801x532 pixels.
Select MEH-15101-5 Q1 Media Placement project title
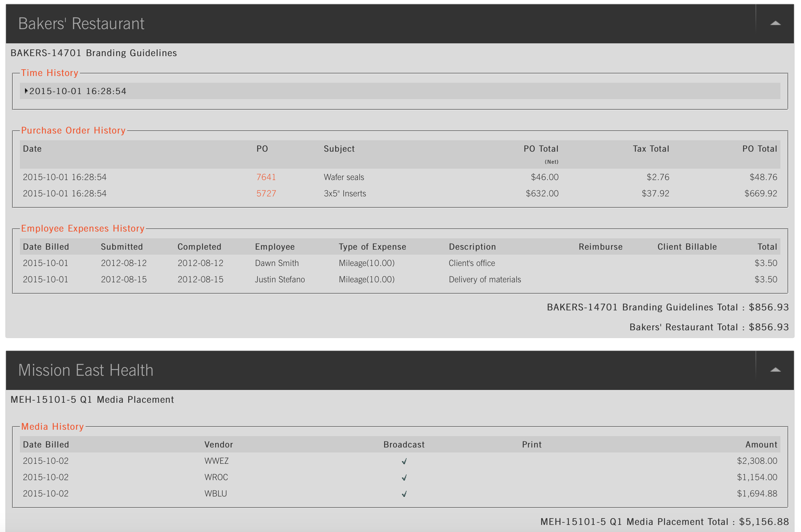(92, 400)
